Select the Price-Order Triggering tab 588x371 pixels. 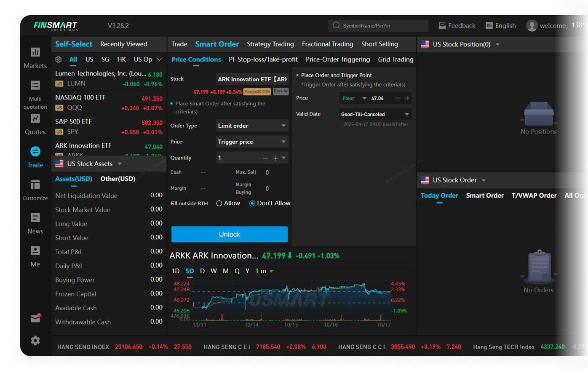338,59
